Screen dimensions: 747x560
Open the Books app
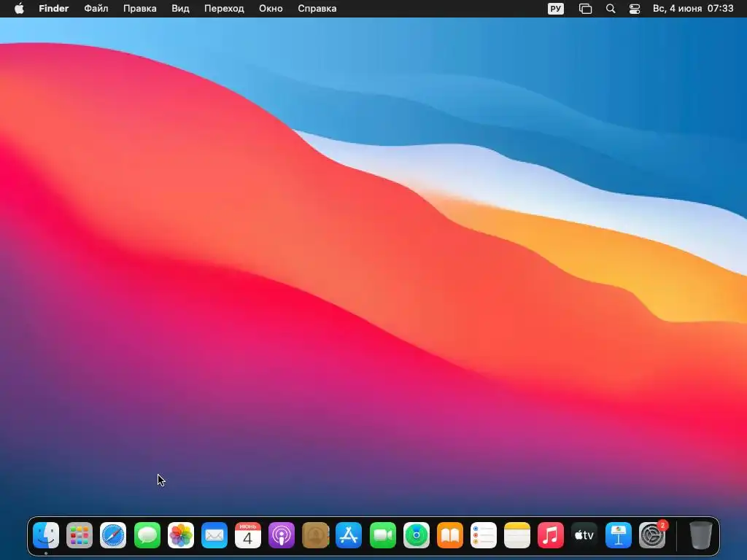click(449, 535)
